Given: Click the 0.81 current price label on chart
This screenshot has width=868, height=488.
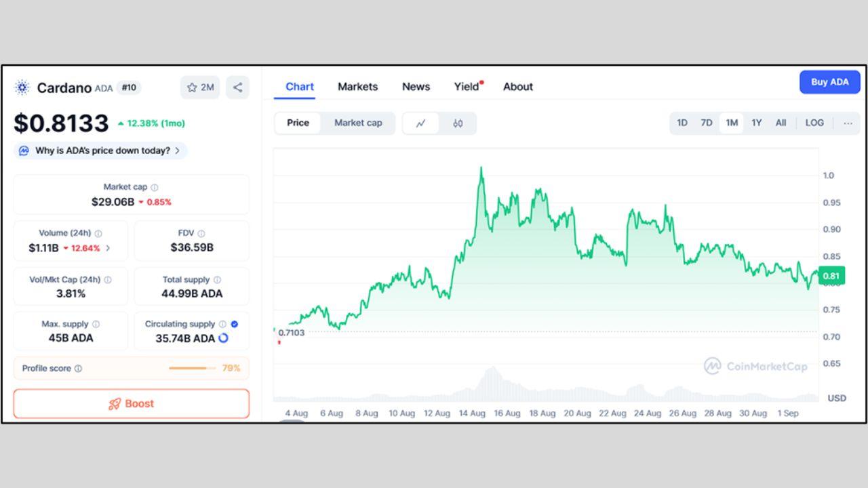Looking at the screenshot, I should tap(831, 276).
